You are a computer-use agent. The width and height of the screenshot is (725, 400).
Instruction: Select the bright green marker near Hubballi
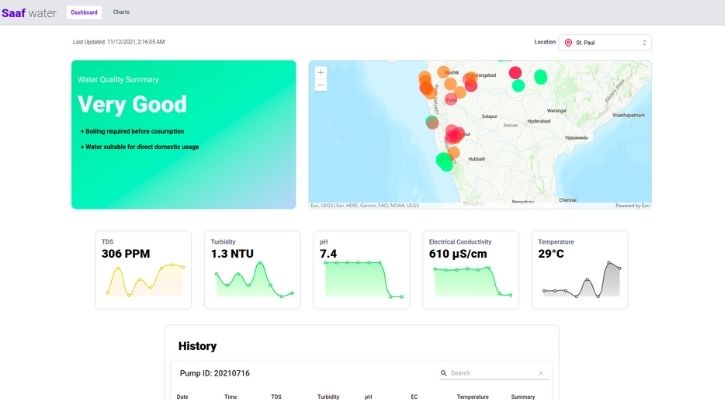click(x=444, y=160)
